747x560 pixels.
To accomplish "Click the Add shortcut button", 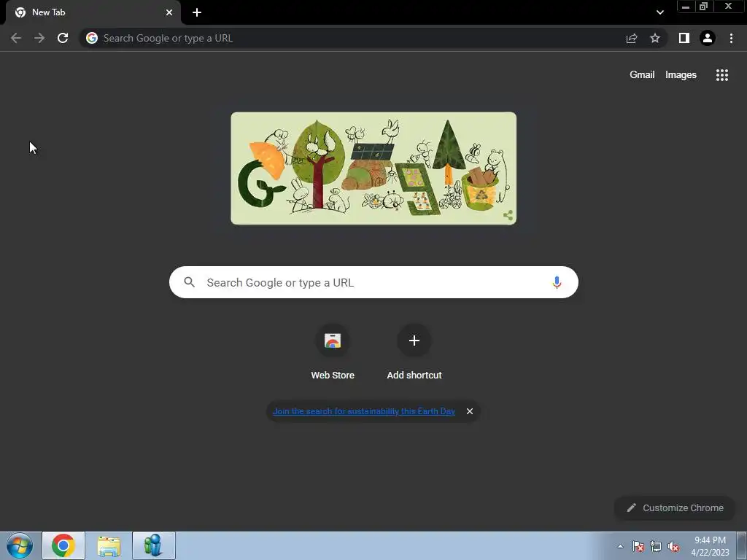I will click(x=414, y=351).
